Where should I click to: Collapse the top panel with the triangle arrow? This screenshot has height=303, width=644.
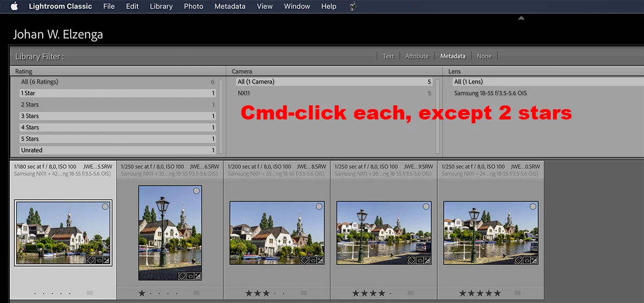(521, 18)
